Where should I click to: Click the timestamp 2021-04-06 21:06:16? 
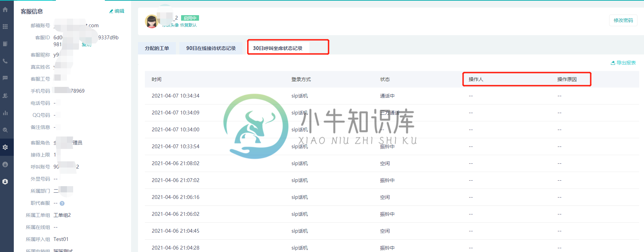coord(176,197)
